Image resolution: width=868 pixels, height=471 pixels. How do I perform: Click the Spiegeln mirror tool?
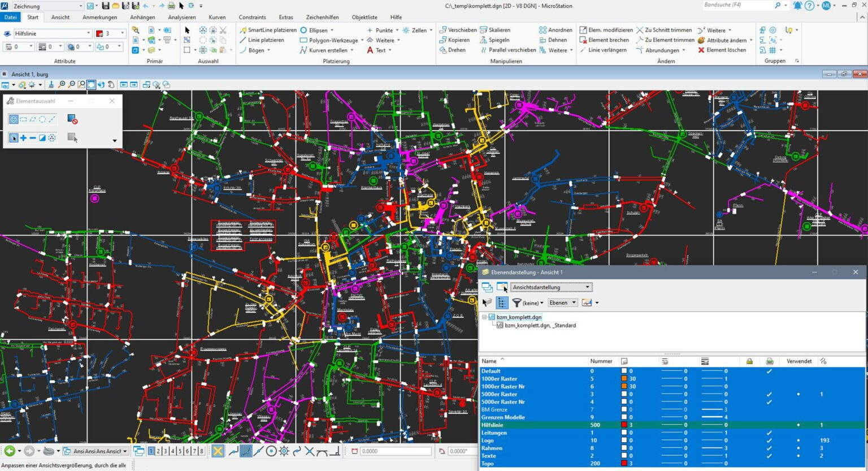pos(494,40)
